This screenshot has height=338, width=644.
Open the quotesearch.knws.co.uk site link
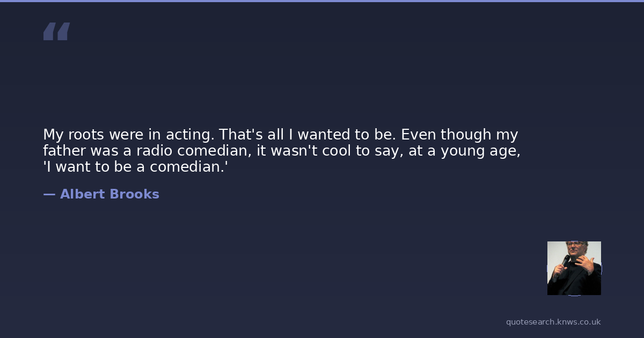(553, 322)
